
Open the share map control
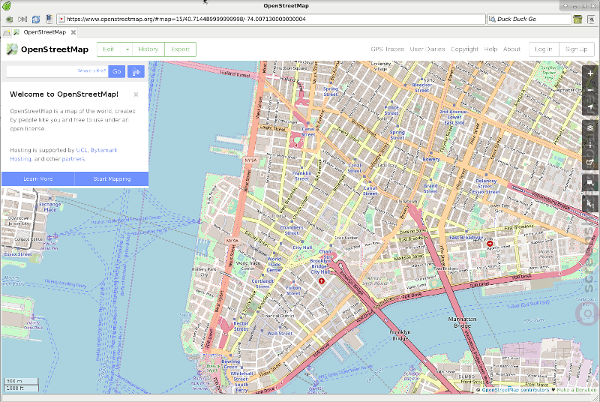pyautogui.click(x=590, y=162)
